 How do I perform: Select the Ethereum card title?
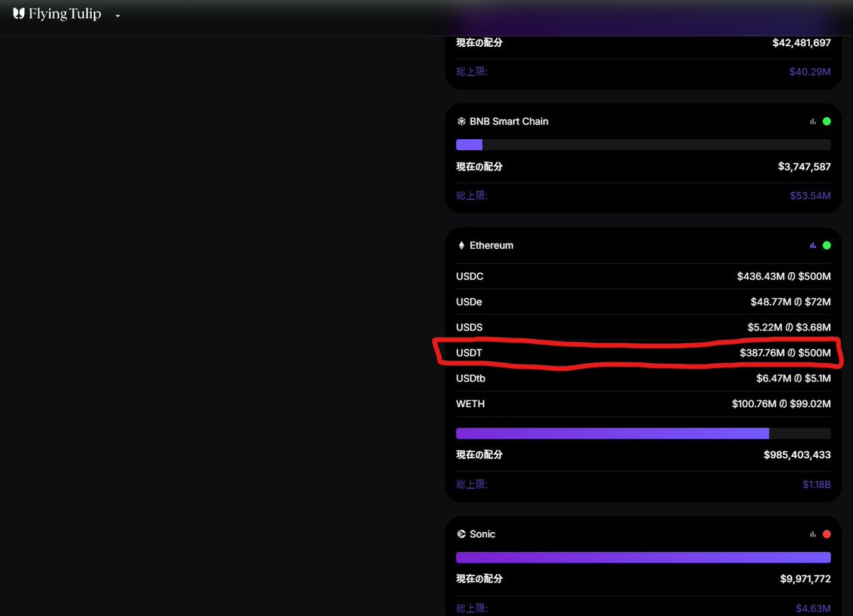pyautogui.click(x=491, y=245)
